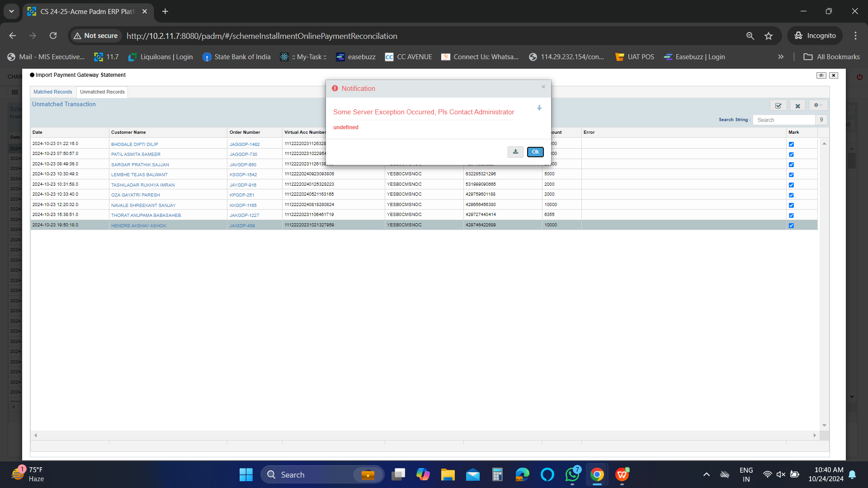
Task: Uncheck Mark for BHOSALE DIPTI DILIP row
Action: pos(791,144)
